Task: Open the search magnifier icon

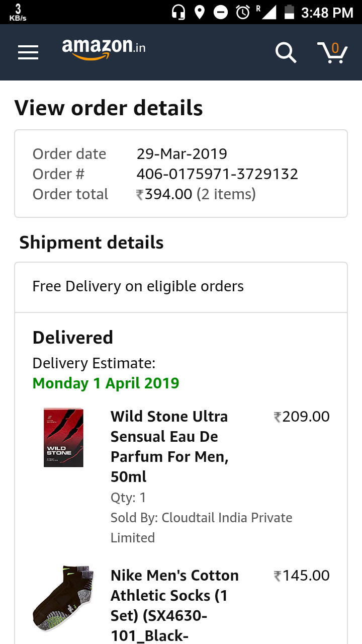Action: 286,52
